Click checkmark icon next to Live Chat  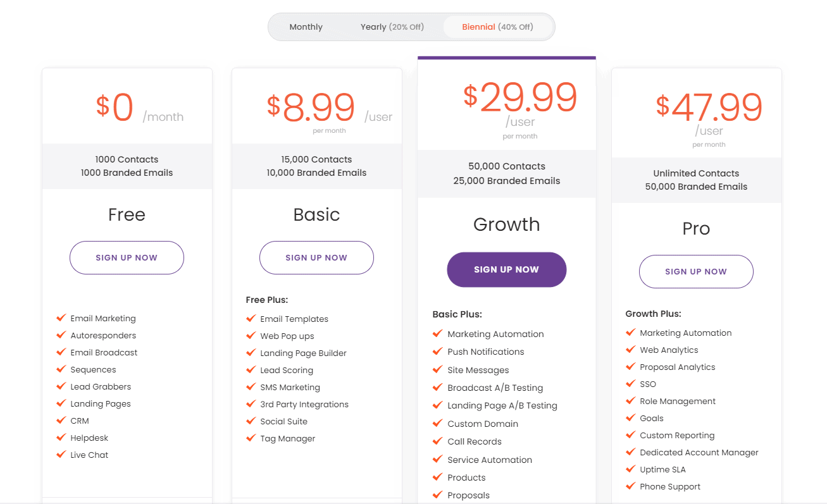click(61, 454)
